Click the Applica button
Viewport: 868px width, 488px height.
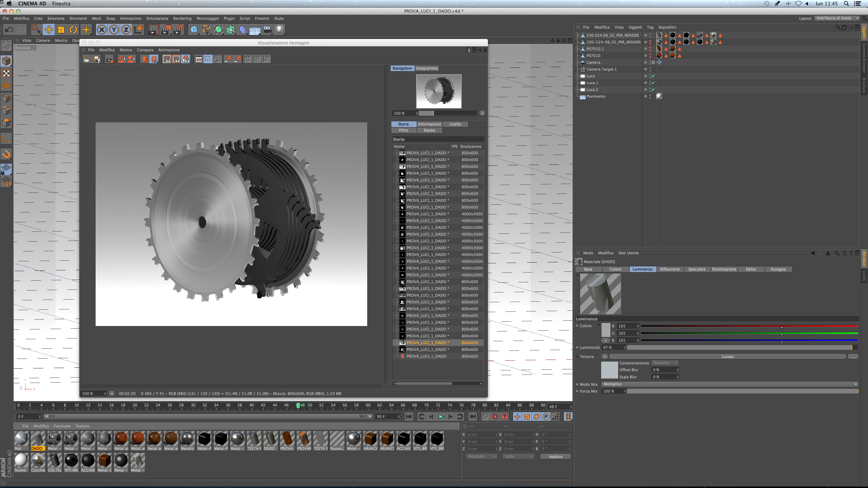click(555, 456)
